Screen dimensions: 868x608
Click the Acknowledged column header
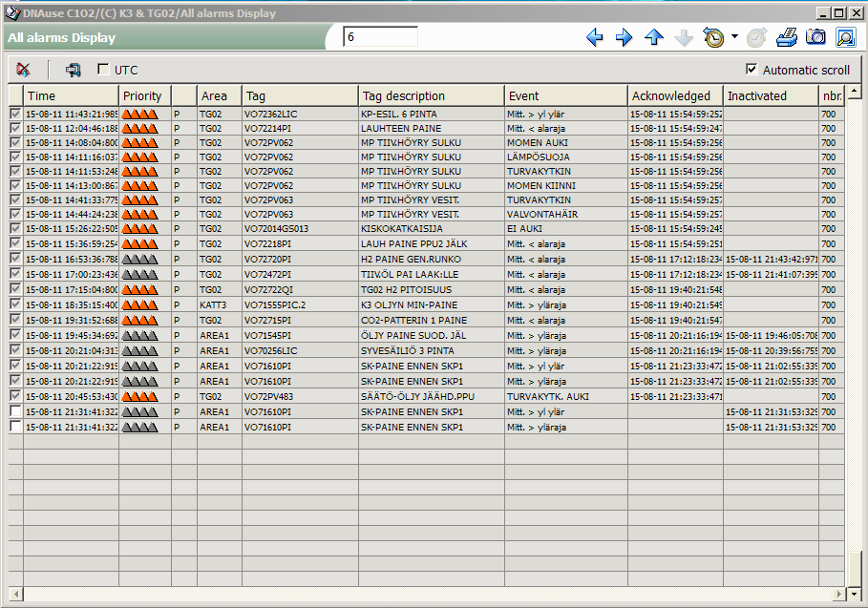675,95
